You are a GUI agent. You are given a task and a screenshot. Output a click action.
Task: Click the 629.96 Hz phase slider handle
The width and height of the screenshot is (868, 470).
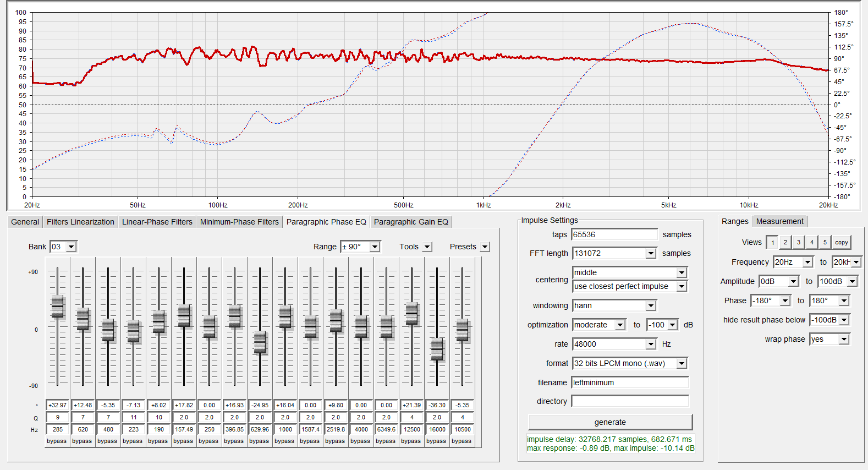(x=260, y=342)
